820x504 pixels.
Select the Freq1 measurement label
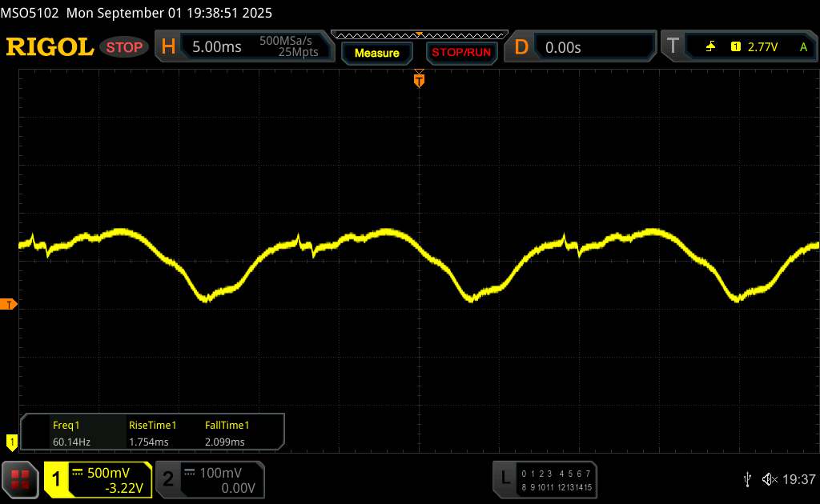[x=66, y=425]
